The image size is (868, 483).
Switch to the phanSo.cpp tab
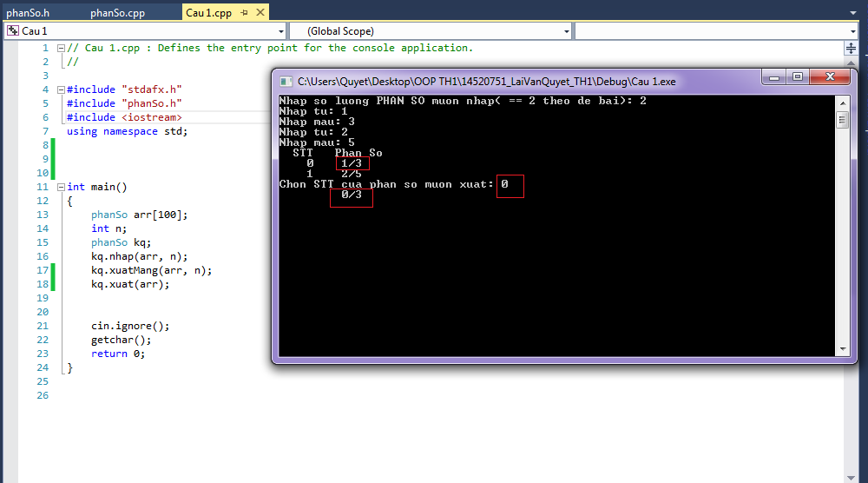coord(117,13)
